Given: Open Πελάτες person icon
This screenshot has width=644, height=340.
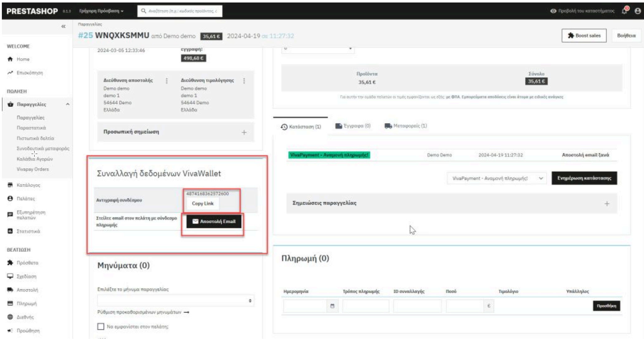Looking at the screenshot, I should click(x=10, y=199).
